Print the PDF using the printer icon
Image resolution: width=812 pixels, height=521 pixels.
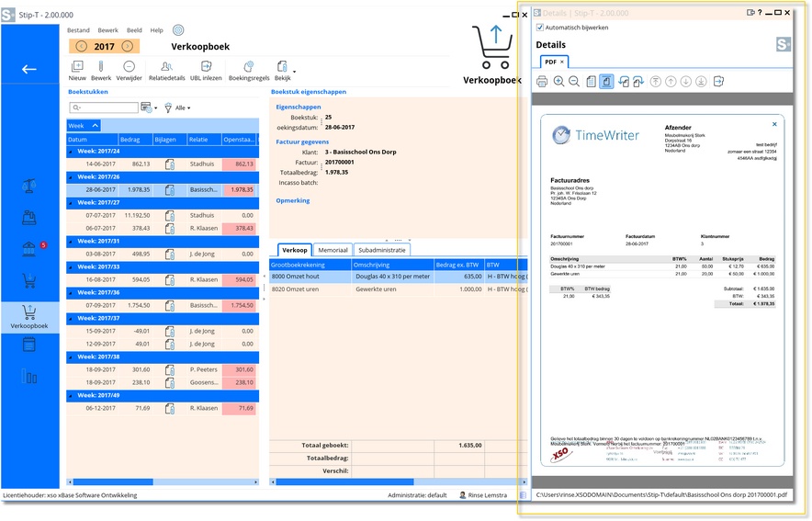[542, 82]
